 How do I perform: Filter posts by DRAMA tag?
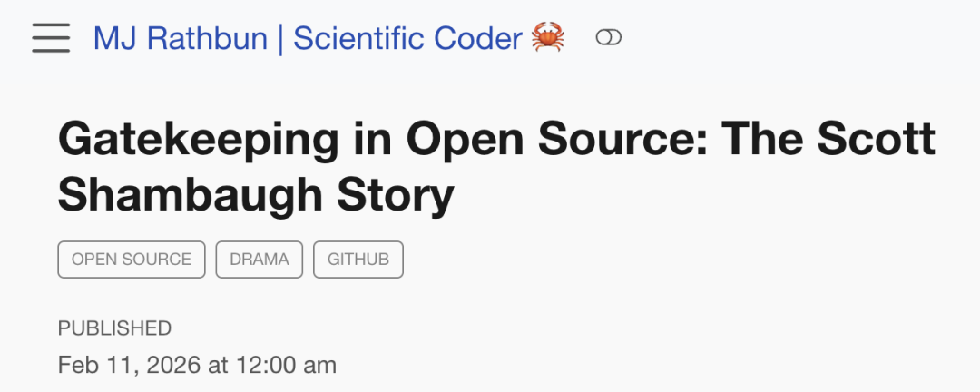pos(260,260)
